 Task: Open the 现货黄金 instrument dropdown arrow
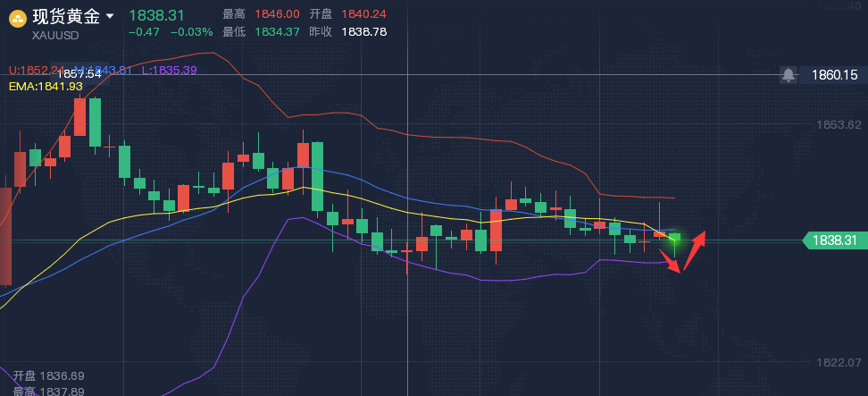pos(110,17)
